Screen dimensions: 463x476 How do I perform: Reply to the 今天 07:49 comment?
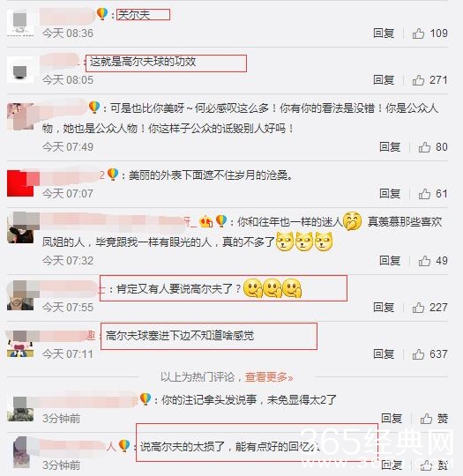[390, 147]
